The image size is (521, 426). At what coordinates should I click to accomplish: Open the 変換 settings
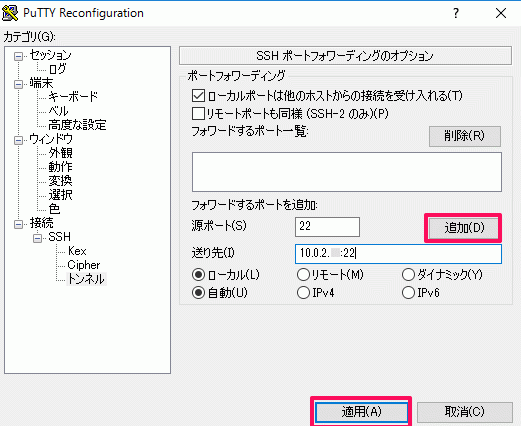(60, 181)
